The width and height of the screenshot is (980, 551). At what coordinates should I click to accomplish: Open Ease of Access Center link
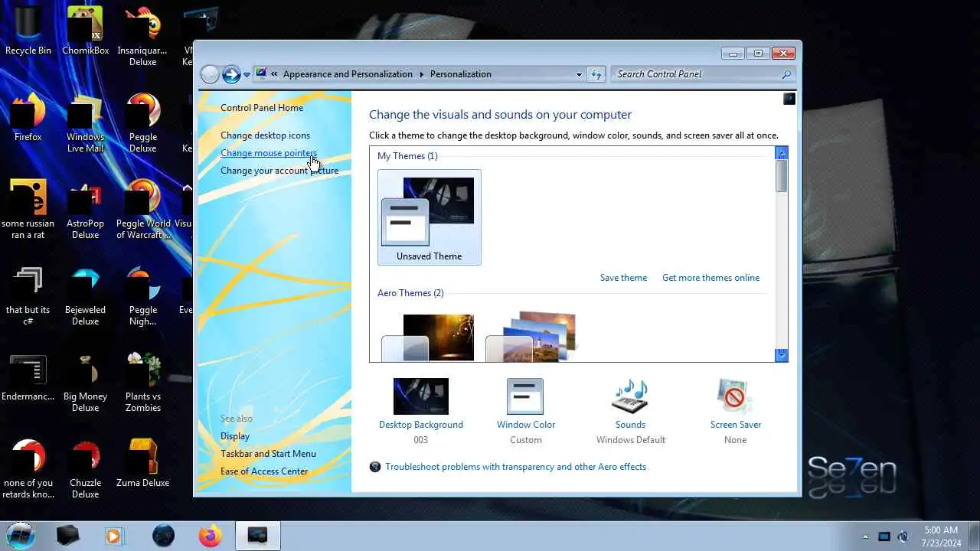264,471
